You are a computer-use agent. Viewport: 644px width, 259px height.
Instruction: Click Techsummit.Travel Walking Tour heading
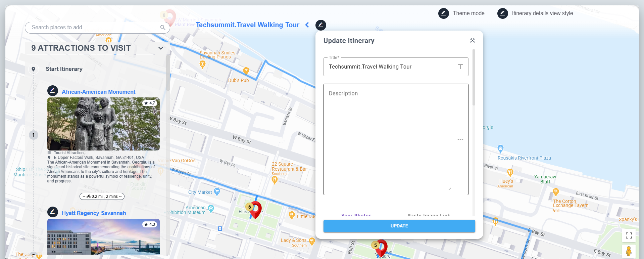coord(248,25)
